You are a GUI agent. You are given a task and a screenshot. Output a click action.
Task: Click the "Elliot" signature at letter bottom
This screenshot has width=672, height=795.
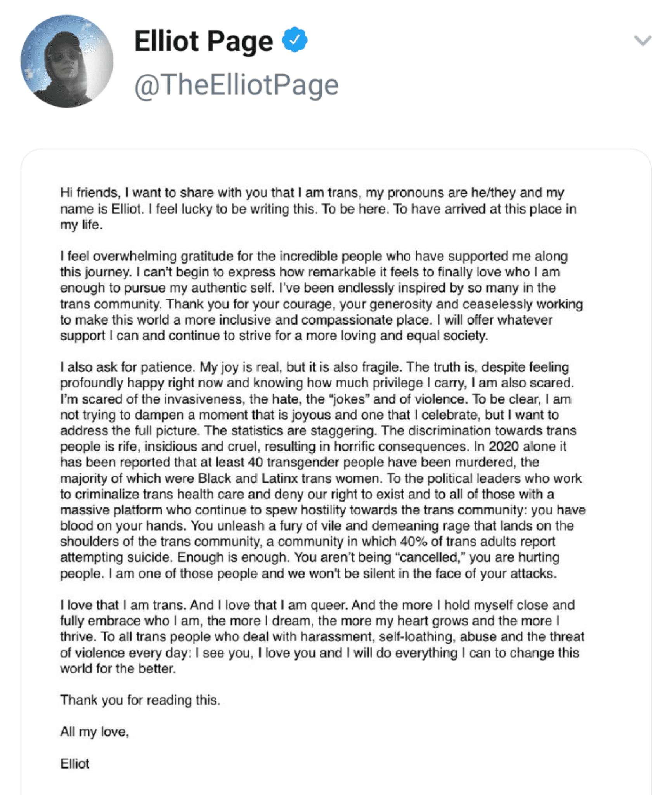[74, 764]
